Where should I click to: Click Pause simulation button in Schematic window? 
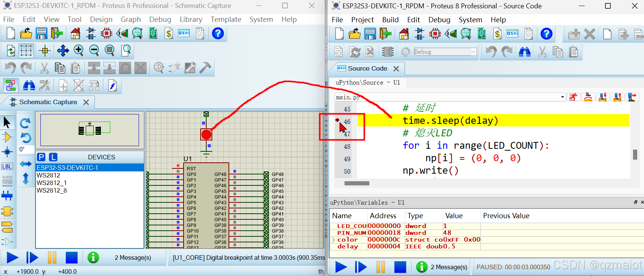pos(52,258)
